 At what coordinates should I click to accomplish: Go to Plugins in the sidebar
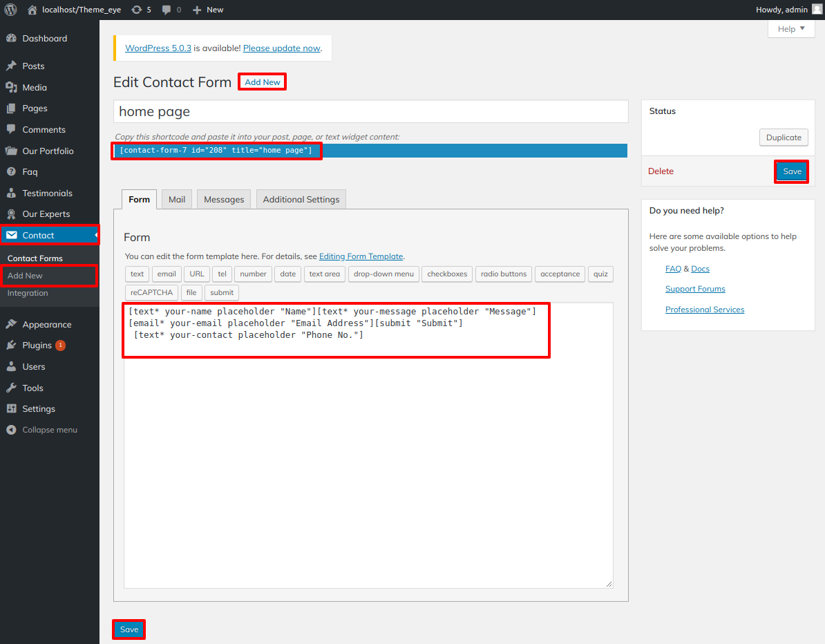pos(37,345)
